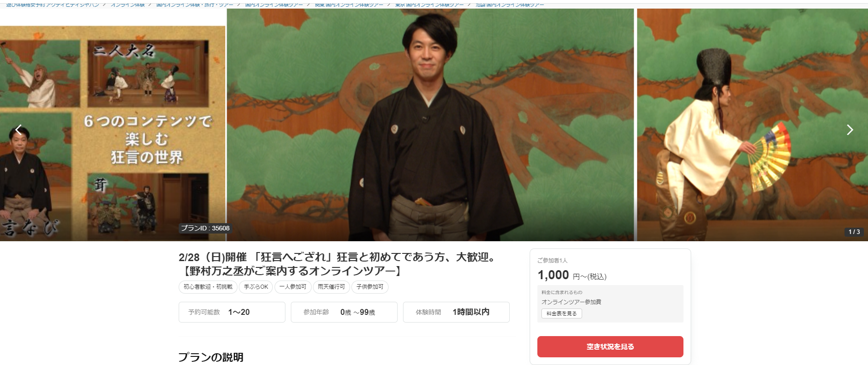Image resolution: width=868 pixels, height=365 pixels.
Task: Click the 空き状況を見る availability button
Action: click(x=610, y=346)
